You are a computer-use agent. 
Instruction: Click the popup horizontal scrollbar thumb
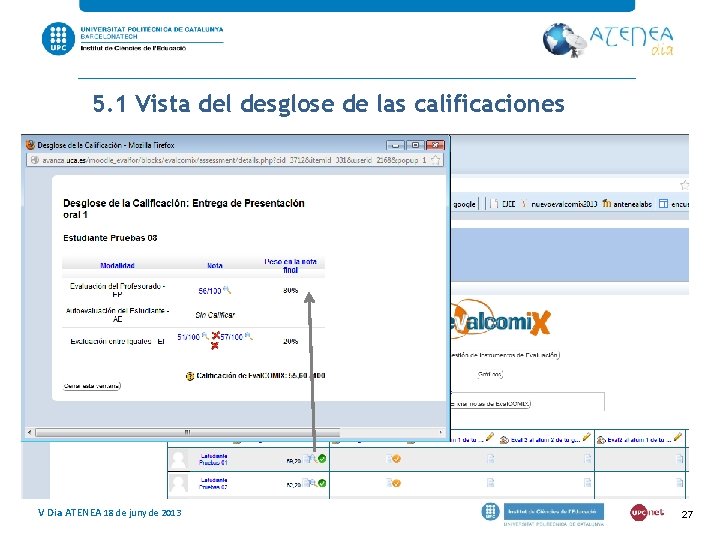[187, 432]
